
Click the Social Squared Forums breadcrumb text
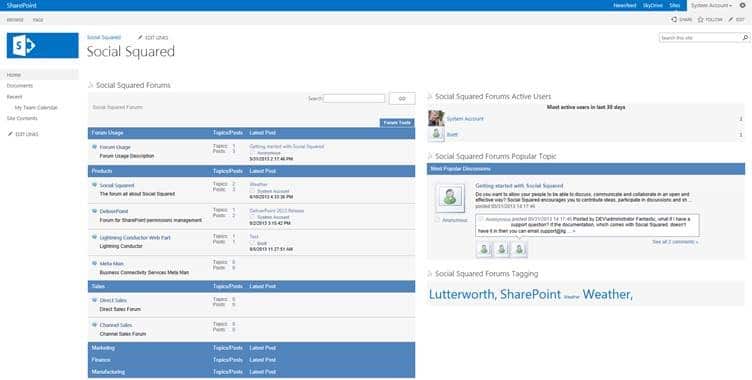tap(118, 107)
